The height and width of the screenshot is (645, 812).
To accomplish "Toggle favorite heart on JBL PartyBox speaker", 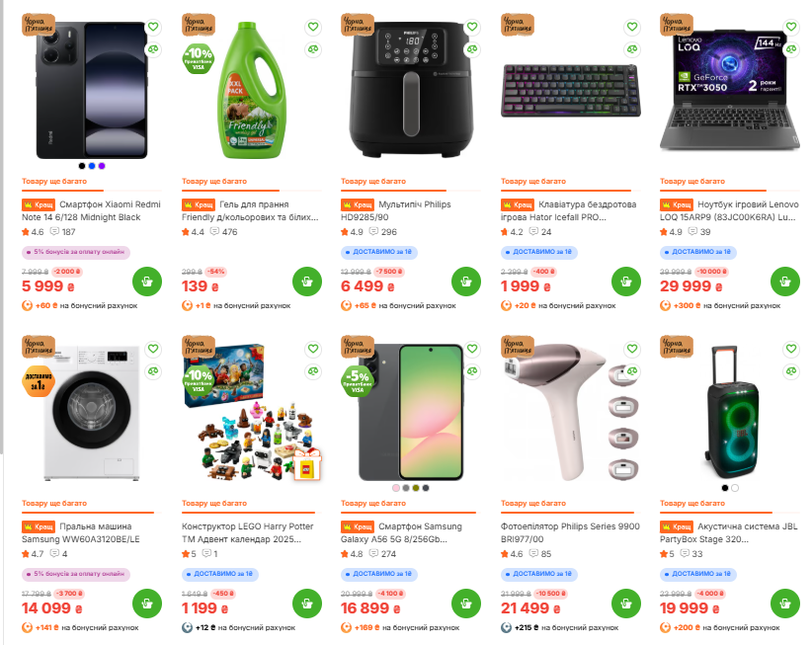I will (792, 349).
